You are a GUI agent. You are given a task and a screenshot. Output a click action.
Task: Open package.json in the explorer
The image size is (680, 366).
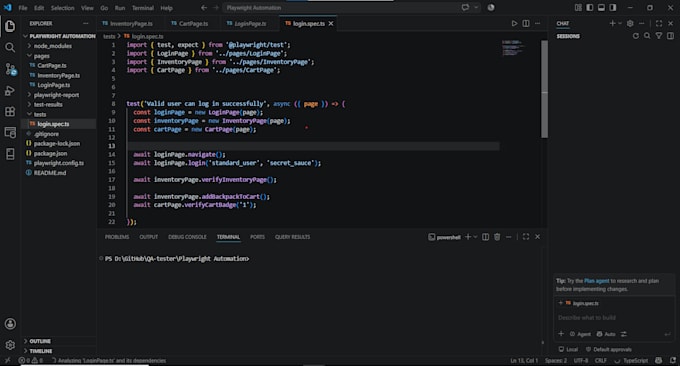click(50, 153)
